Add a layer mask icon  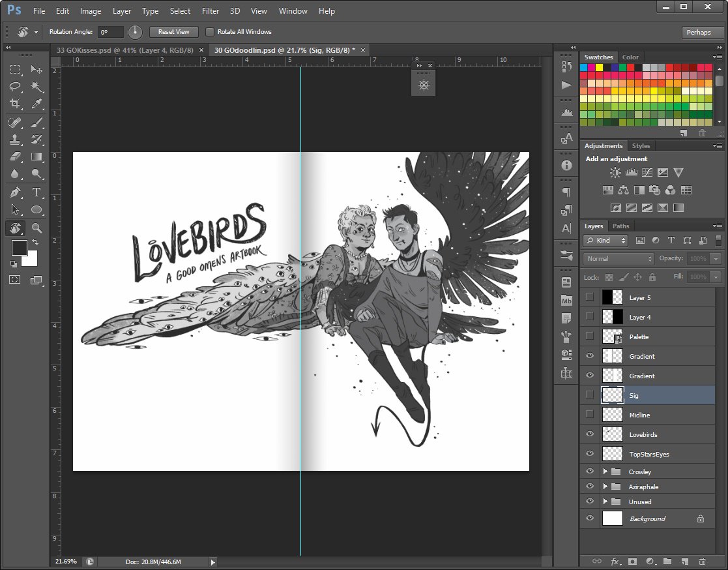[632, 561]
